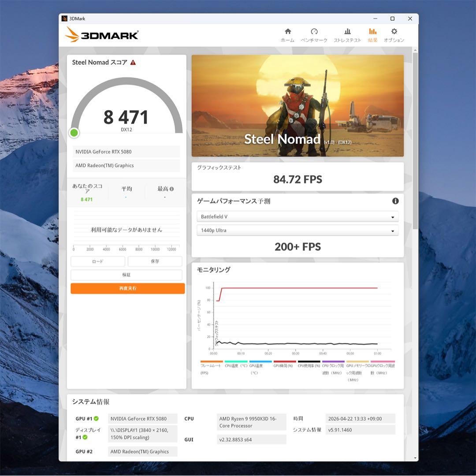Image resolution: width=476 pixels, height=476 pixels.
Task: Click the system info NVIDIA GeForce RTX 5080 field
Action: pyautogui.click(x=142, y=419)
